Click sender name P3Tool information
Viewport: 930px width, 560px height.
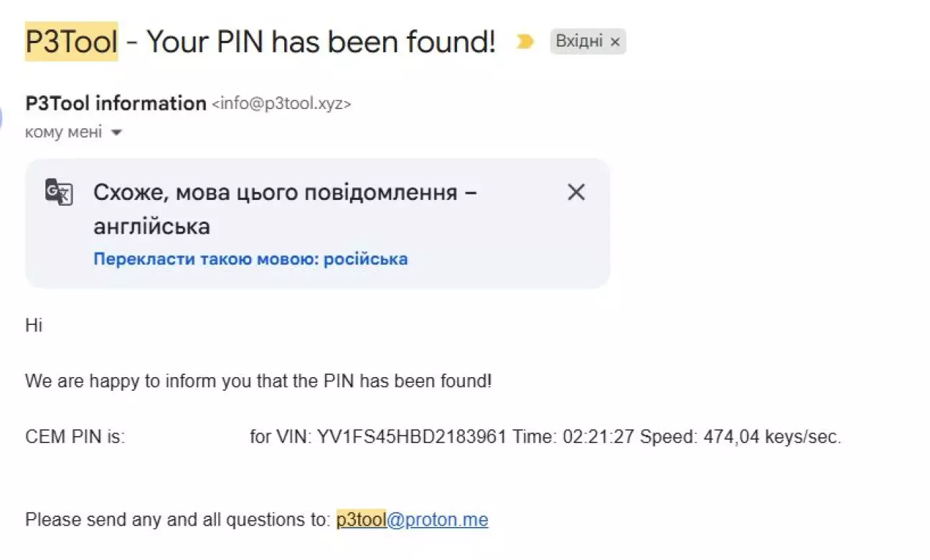coord(116,103)
